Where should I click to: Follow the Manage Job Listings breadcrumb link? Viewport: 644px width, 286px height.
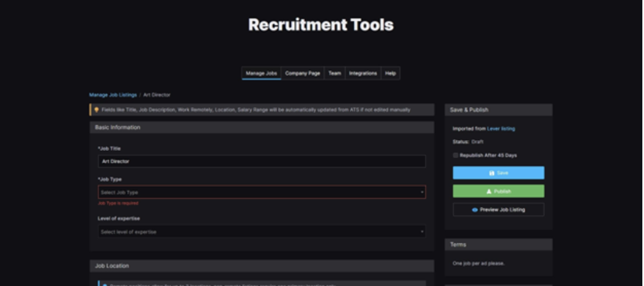click(x=113, y=95)
